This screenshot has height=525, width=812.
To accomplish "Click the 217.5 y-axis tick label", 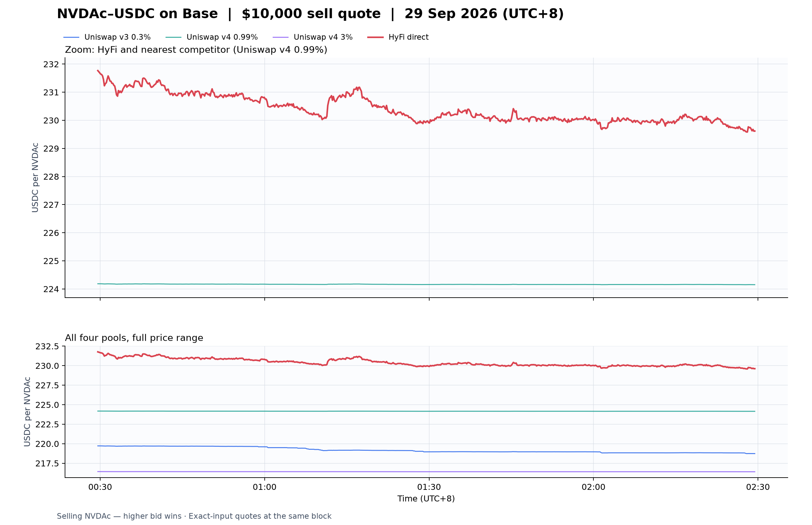I will [47, 464].
